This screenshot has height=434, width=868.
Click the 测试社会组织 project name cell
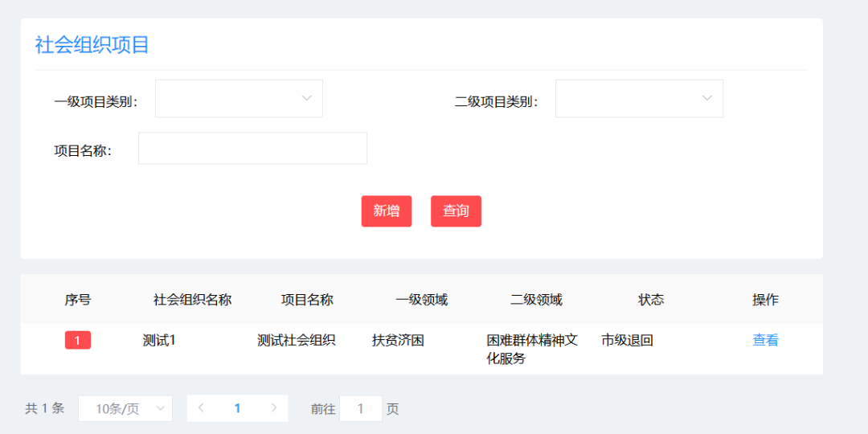(x=296, y=341)
